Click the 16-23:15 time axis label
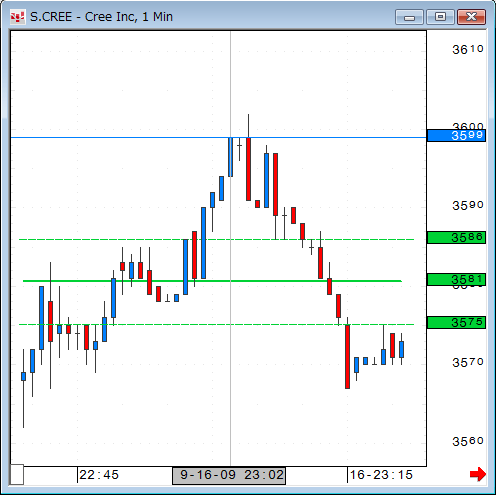This screenshot has width=496, height=495. point(381,475)
